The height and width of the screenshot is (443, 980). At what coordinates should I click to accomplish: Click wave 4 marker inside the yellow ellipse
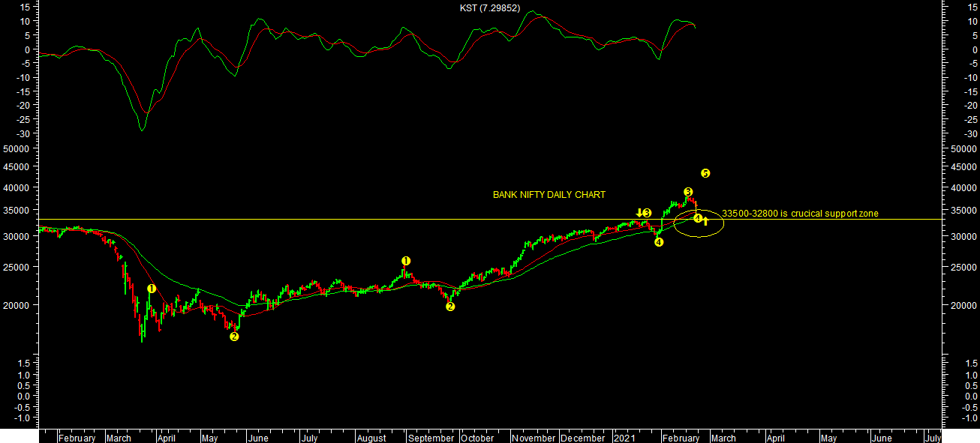(698, 218)
